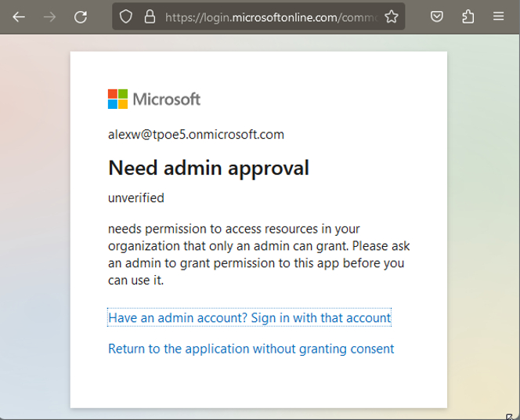Click "Have an admin account? Sign in" link
Image resolution: width=520 pixels, height=420 pixels.
coord(249,318)
